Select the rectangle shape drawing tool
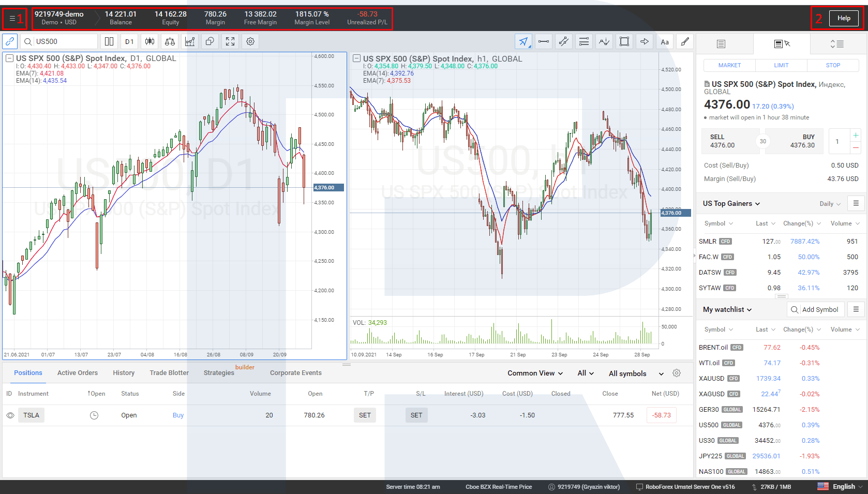The width and height of the screenshot is (868, 494). [624, 41]
